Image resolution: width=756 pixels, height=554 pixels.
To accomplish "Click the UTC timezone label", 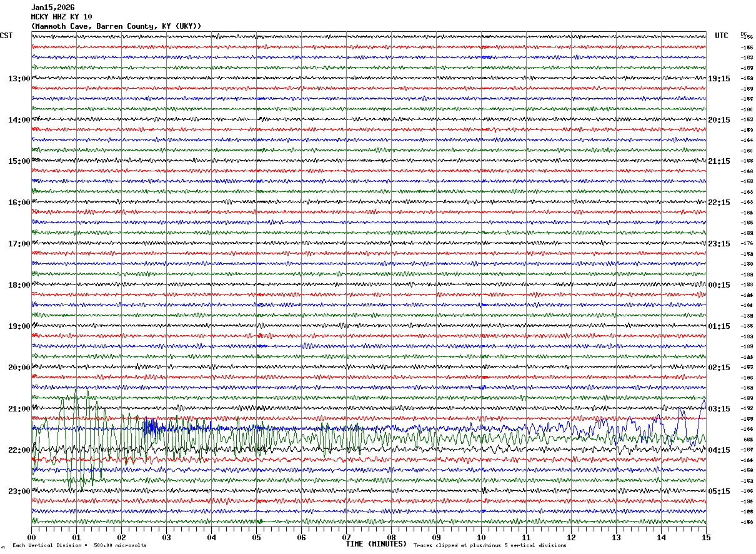I will coord(722,36).
